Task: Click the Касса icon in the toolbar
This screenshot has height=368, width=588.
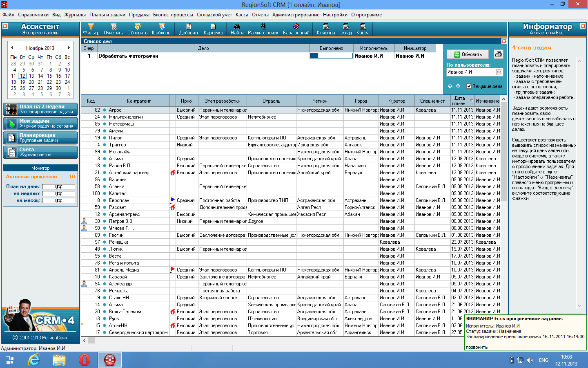Action: coord(363,29)
